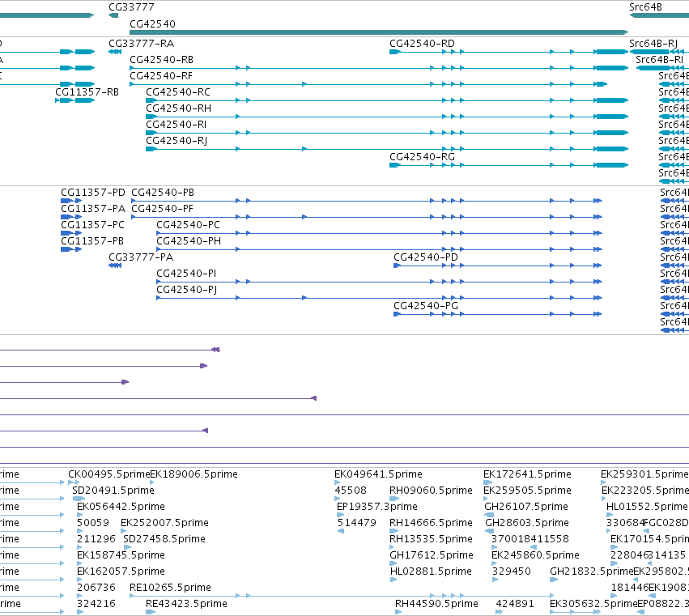Image resolution: width=689 pixels, height=616 pixels.
Task: Select the EK162057.5prime EST label
Action: click(121, 572)
